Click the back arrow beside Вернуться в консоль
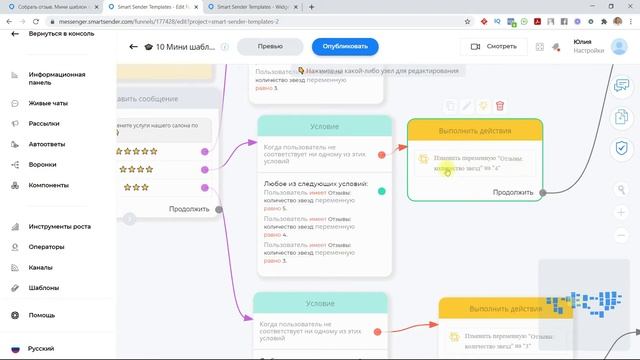This screenshot has height=360, width=640. pyautogui.click(x=15, y=34)
